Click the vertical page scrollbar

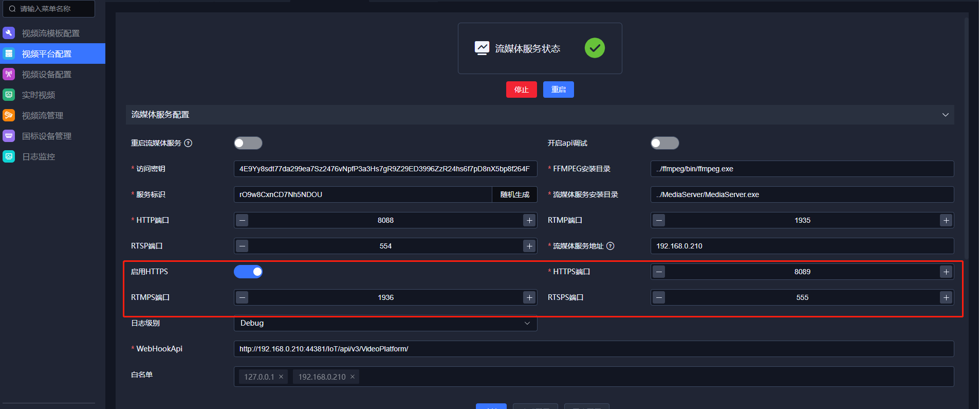point(967,139)
